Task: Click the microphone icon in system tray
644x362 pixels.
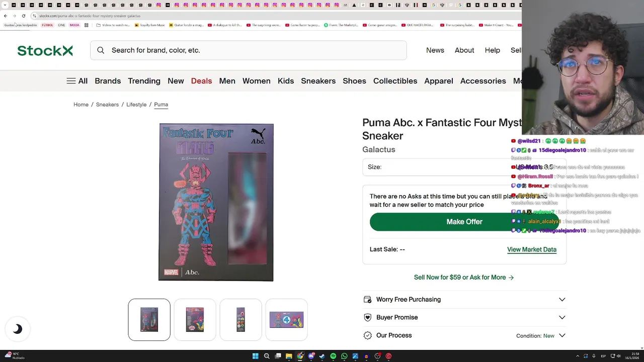Action: [x=594, y=356]
